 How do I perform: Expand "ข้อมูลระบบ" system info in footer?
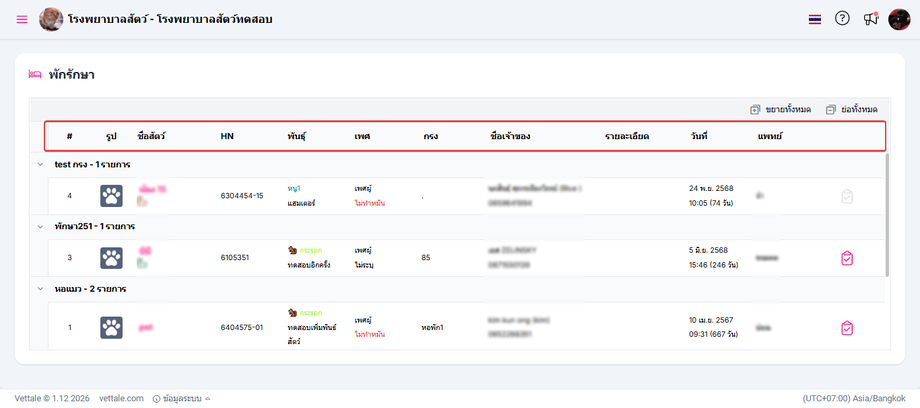tap(181, 398)
